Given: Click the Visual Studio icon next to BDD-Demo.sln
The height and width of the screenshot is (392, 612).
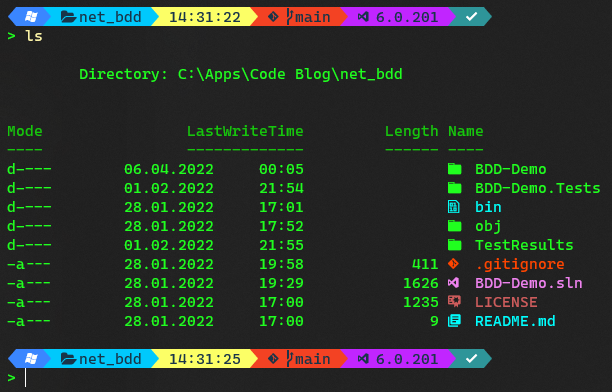Looking at the screenshot, I should 454,283.
